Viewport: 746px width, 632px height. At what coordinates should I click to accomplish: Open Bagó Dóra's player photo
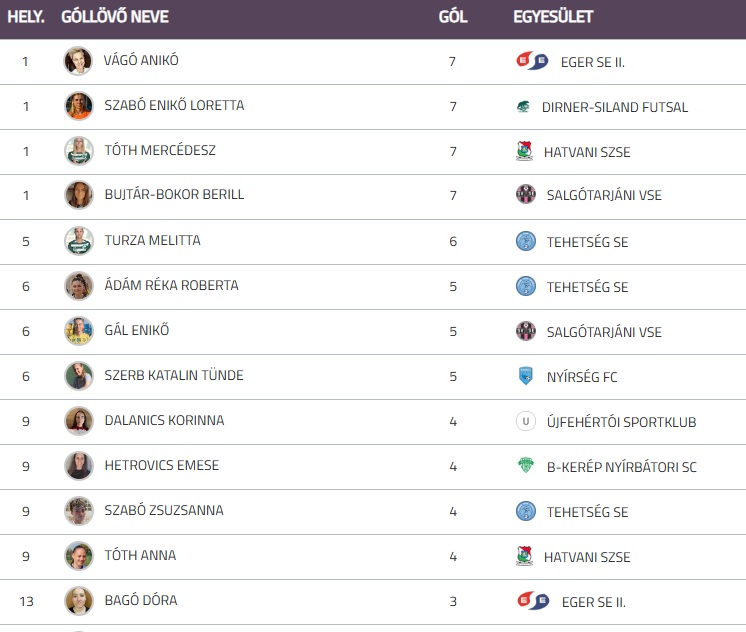(x=78, y=600)
